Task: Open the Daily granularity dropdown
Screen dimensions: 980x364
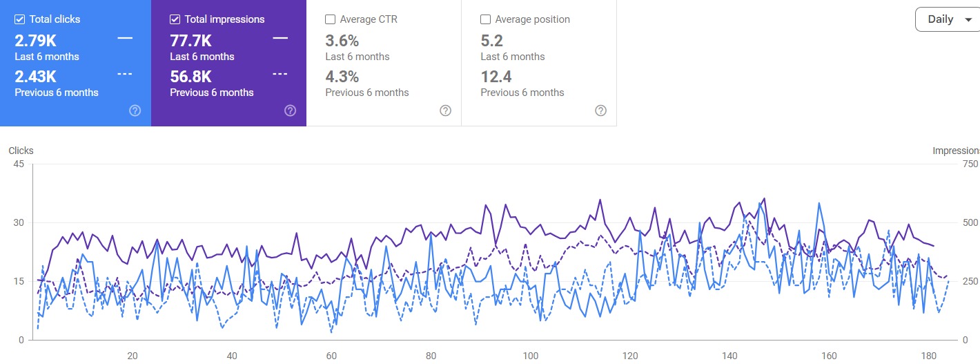Action: click(941, 19)
